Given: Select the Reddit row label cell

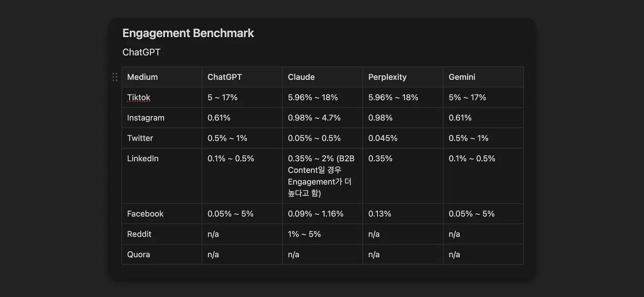Looking at the screenshot, I should 162,234.
